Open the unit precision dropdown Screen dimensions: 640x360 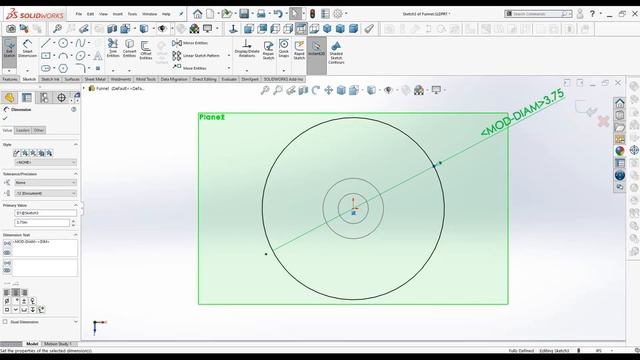[x=45, y=193]
